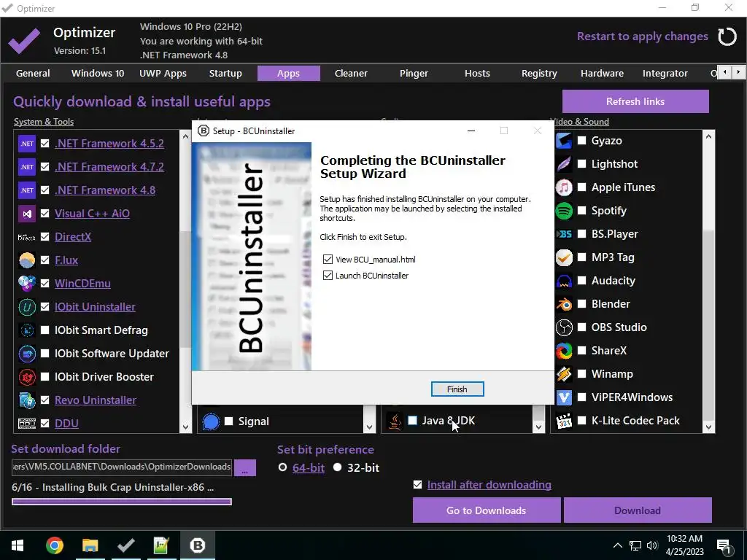
Task: Click the Apple iTunes icon
Action: tap(564, 187)
